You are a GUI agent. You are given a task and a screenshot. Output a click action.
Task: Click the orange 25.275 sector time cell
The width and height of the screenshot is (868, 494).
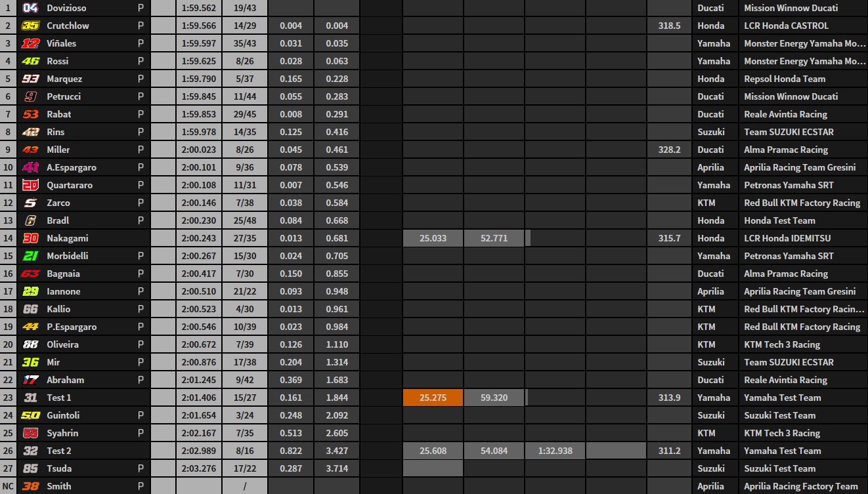[433, 398]
